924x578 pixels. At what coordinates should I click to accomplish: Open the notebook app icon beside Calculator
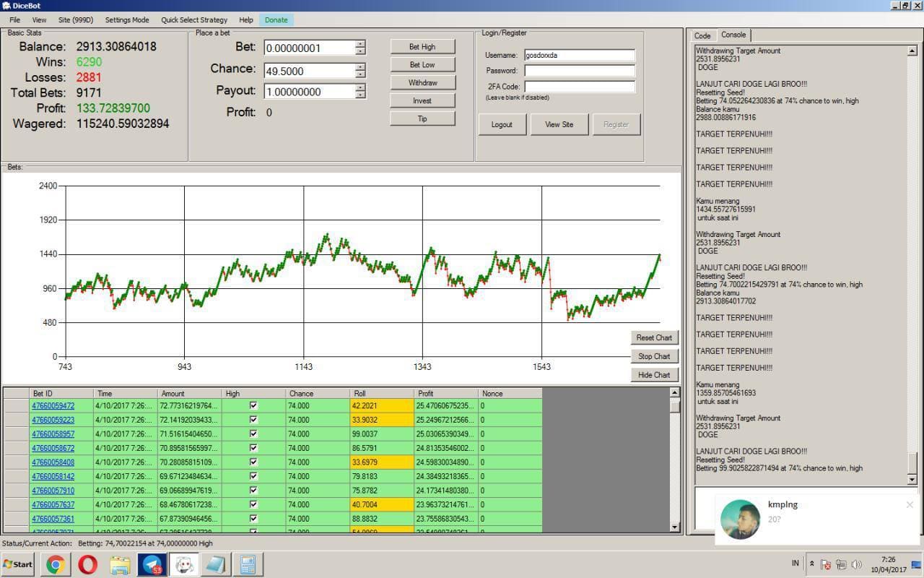pos(216,564)
